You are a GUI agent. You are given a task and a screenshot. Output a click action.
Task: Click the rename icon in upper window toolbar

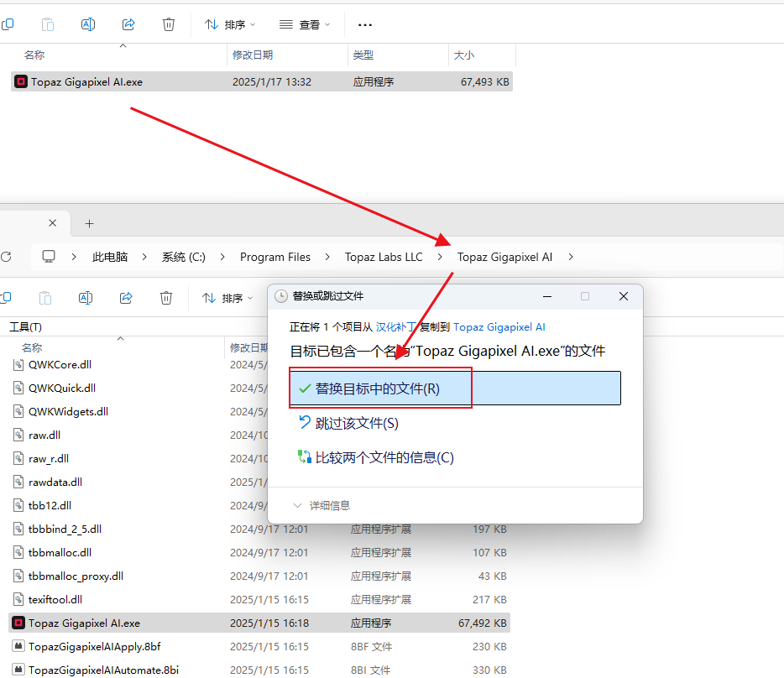[x=88, y=24]
